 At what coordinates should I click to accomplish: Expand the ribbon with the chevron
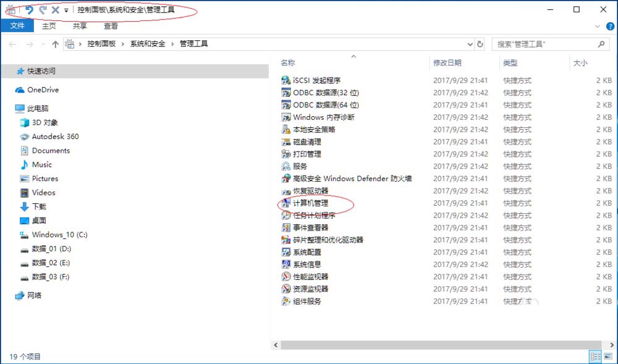point(598,27)
